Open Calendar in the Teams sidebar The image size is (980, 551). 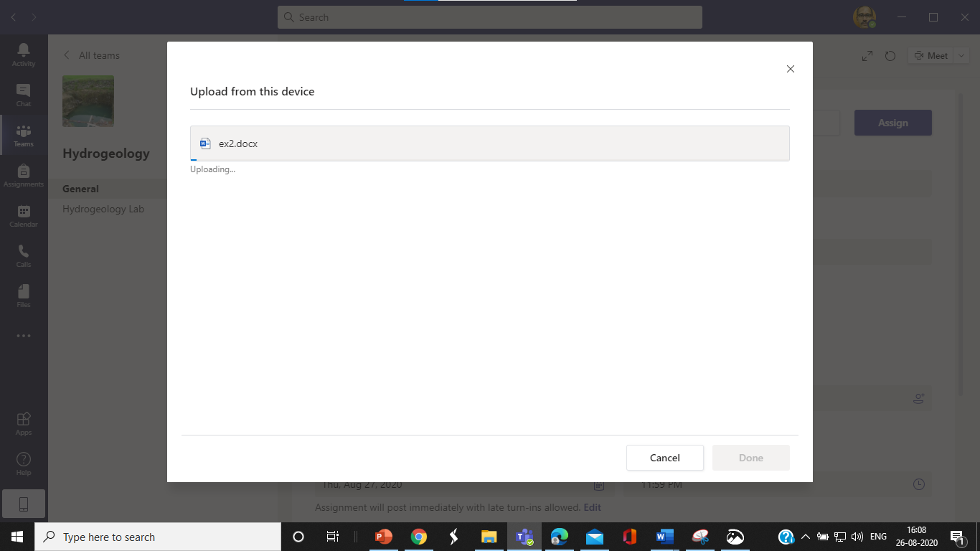(24, 215)
